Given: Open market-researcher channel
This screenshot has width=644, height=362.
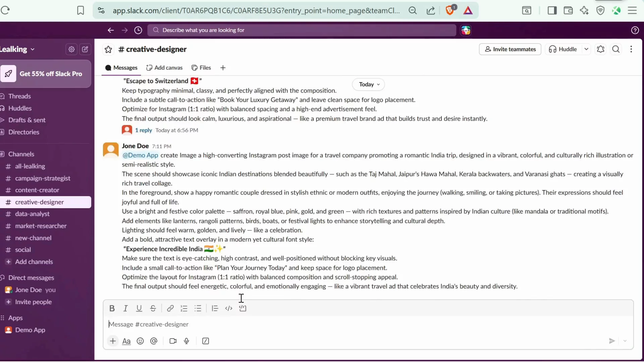Looking at the screenshot, I should 41,226.
